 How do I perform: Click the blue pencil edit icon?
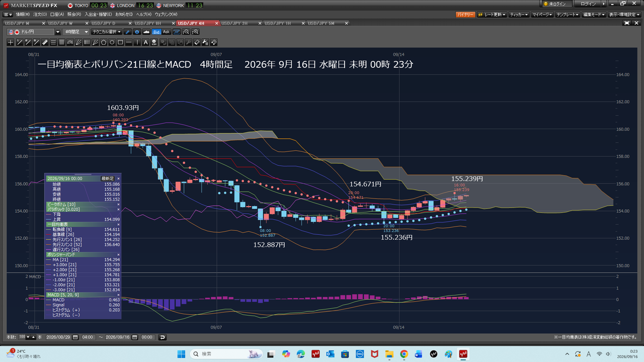click(x=127, y=32)
